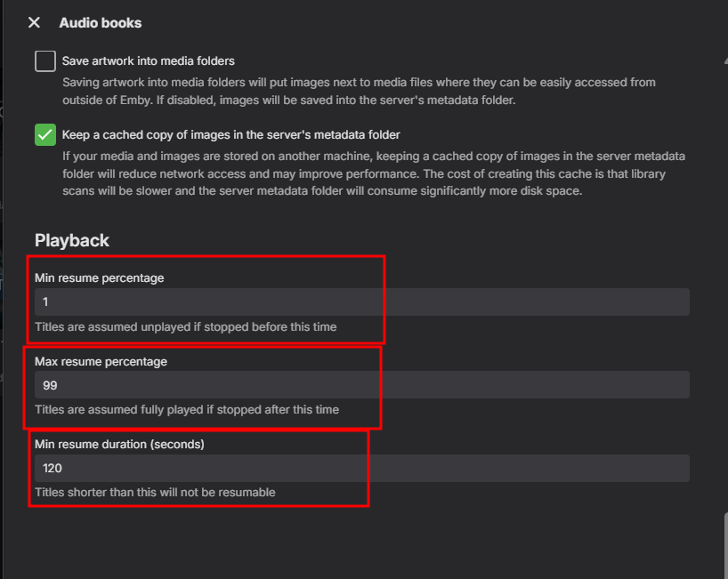Uncheck the green cached images checkbox

click(45, 135)
